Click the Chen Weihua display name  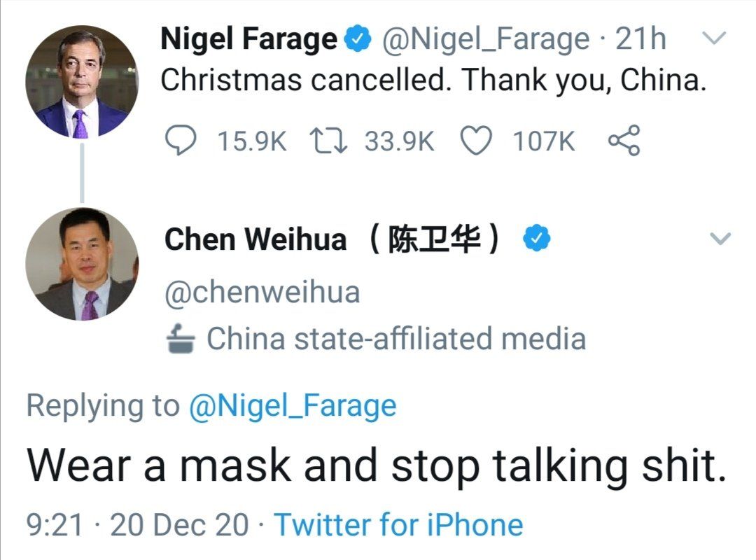coord(255,240)
